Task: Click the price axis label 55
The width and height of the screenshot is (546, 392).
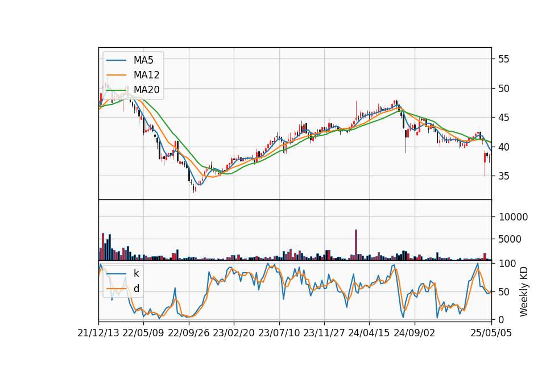Action: [x=504, y=59]
